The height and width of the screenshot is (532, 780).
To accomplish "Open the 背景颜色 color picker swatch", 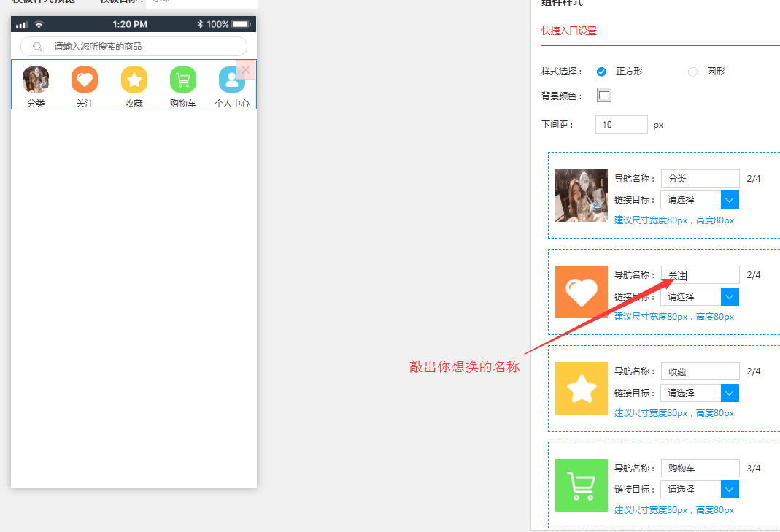I will 604,96.
